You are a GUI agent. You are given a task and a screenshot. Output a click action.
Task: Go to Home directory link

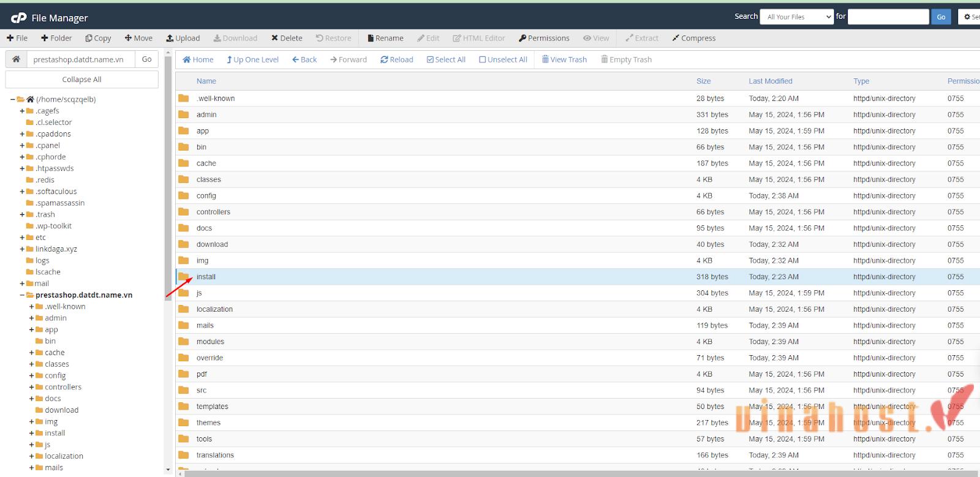click(198, 59)
